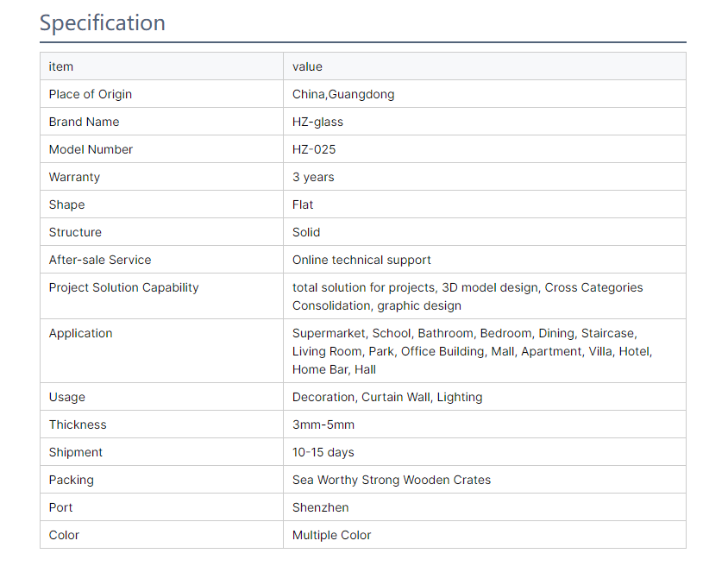Image resolution: width=728 pixels, height=566 pixels.
Task: Click the Project Solution Capability label
Action: pyautogui.click(x=124, y=287)
